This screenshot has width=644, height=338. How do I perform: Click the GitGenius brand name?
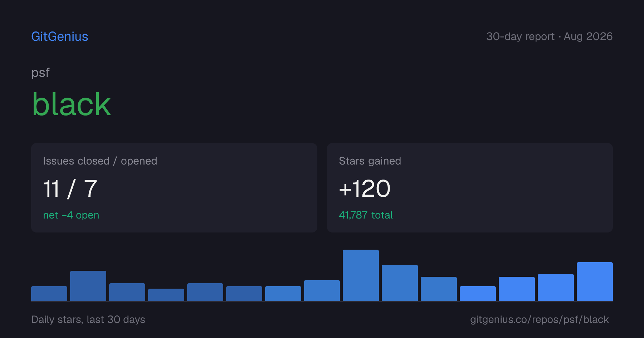60,36
